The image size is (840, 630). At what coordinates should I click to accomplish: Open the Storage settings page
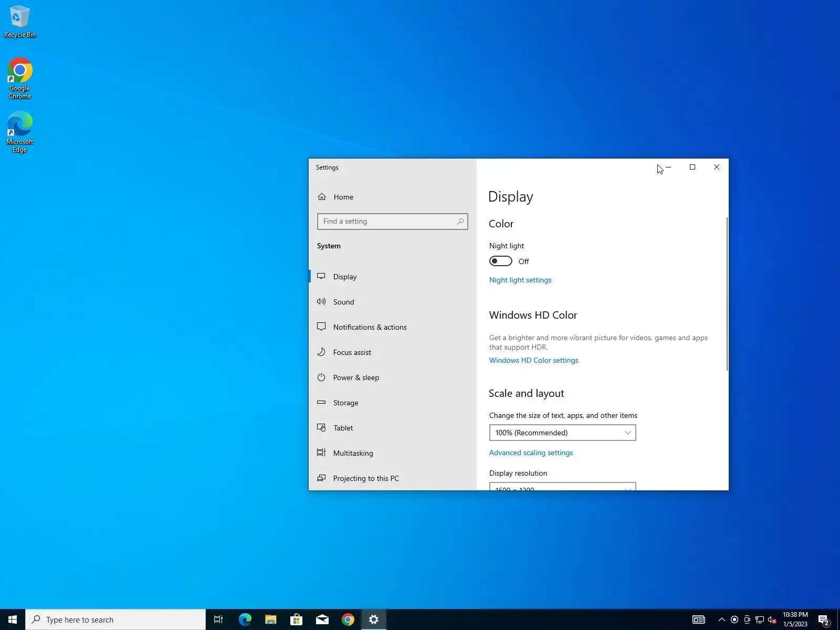[393, 403]
